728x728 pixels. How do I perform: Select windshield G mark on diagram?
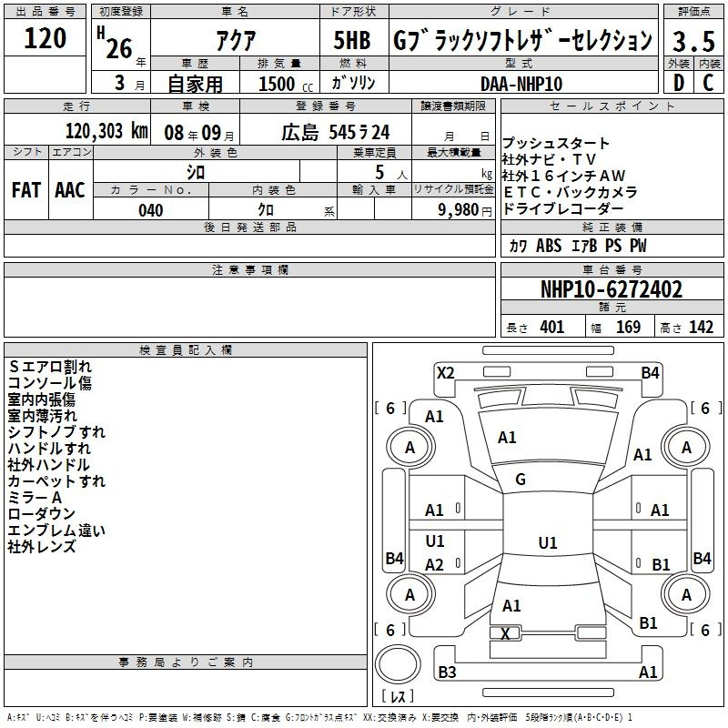[x=521, y=480]
